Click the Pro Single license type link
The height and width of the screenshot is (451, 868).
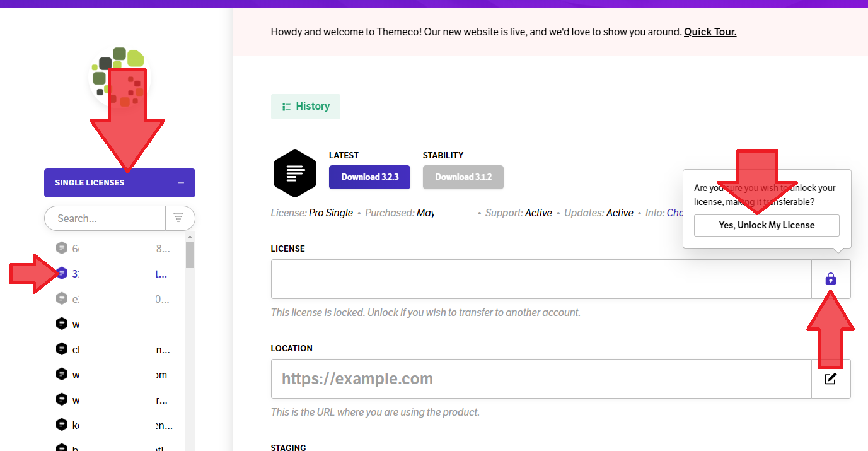click(x=331, y=213)
